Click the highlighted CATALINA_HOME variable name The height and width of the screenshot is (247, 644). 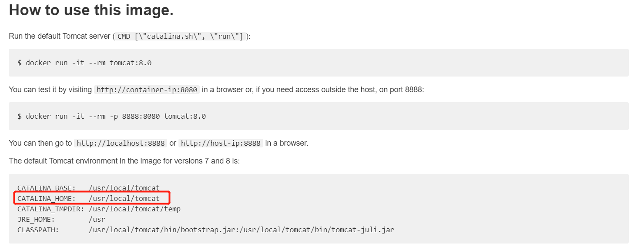(x=46, y=199)
